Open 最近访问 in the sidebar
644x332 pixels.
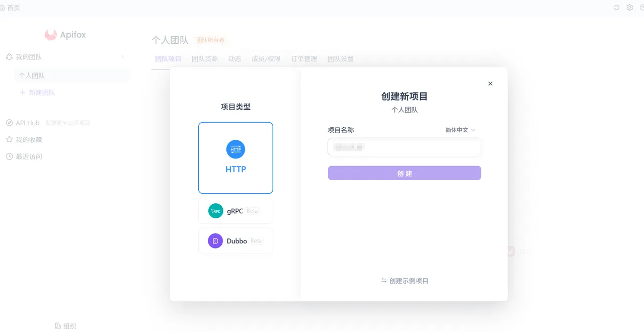coord(29,156)
